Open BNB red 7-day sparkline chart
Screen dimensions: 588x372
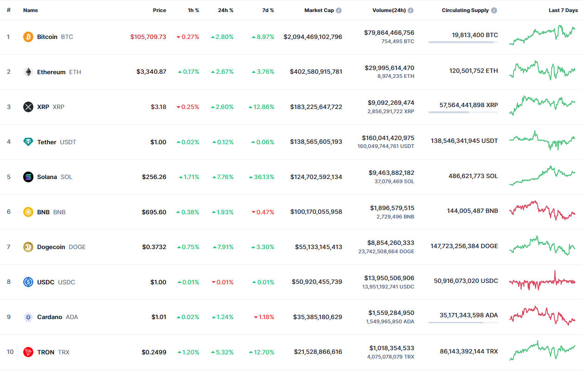click(543, 210)
